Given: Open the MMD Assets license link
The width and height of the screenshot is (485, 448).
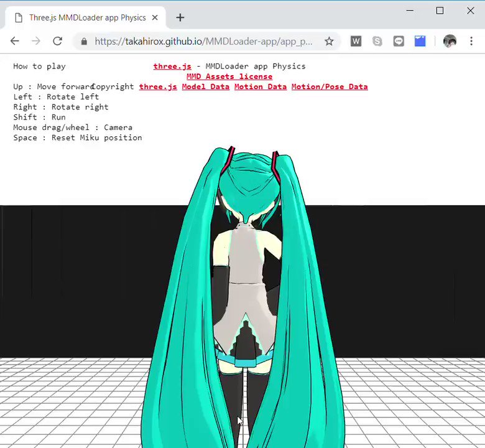Looking at the screenshot, I should [x=229, y=77].
